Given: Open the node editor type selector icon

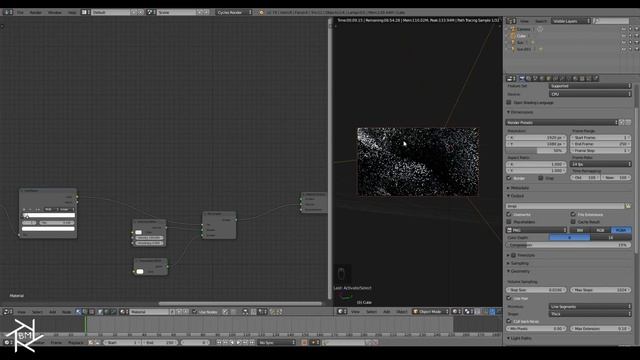Looking at the screenshot, I should point(8,312).
